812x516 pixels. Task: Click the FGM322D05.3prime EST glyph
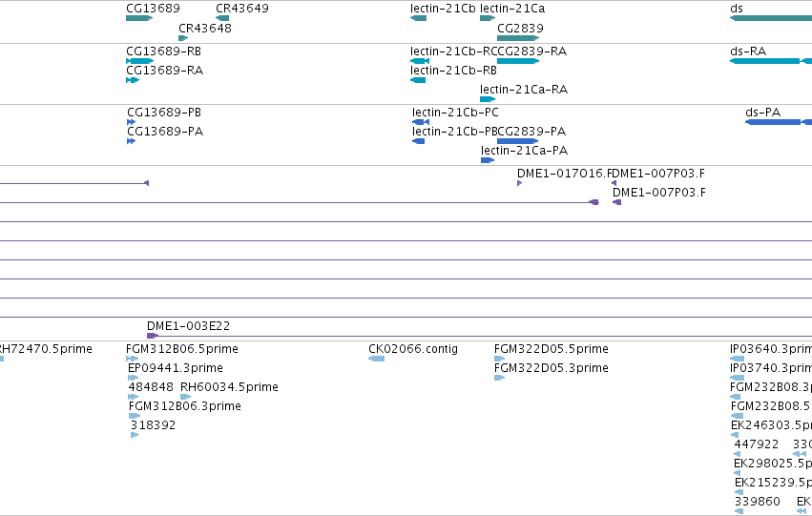[x=499, y=378]
